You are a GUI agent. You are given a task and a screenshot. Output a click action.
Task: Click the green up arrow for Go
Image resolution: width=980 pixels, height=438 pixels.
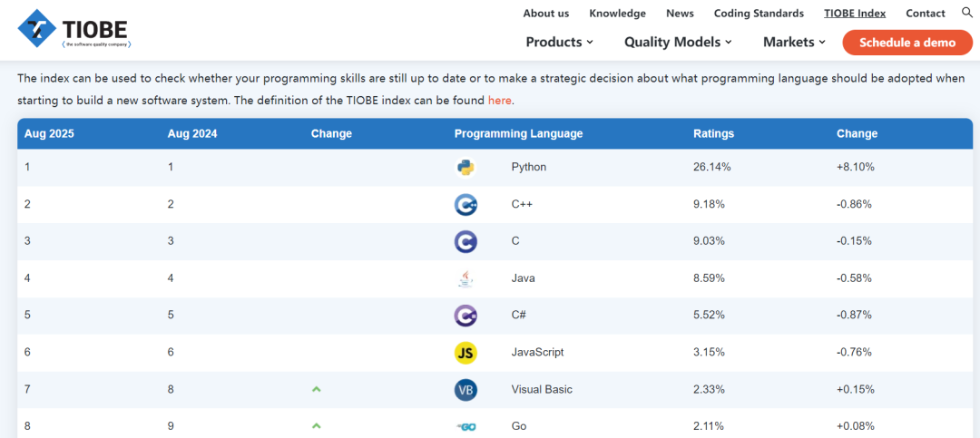317,426
